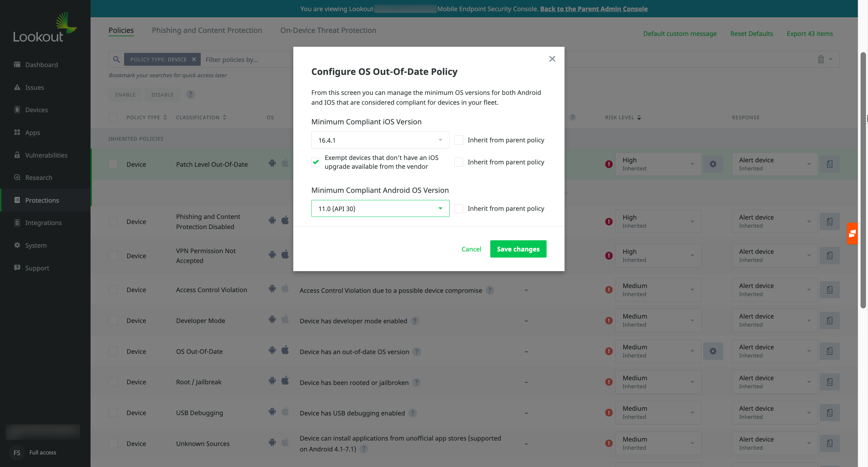Image resolution: width=868 pixels, height=467 pixels.
Task: Uncheck exempt devices without iOS upgrade checkbox
Action: pos(316,162)
